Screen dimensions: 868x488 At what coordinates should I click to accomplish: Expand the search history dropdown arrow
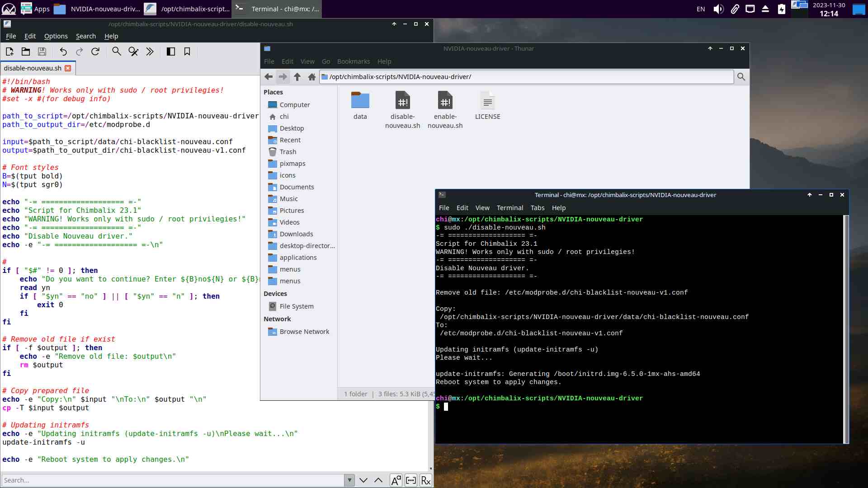(349, 480)
